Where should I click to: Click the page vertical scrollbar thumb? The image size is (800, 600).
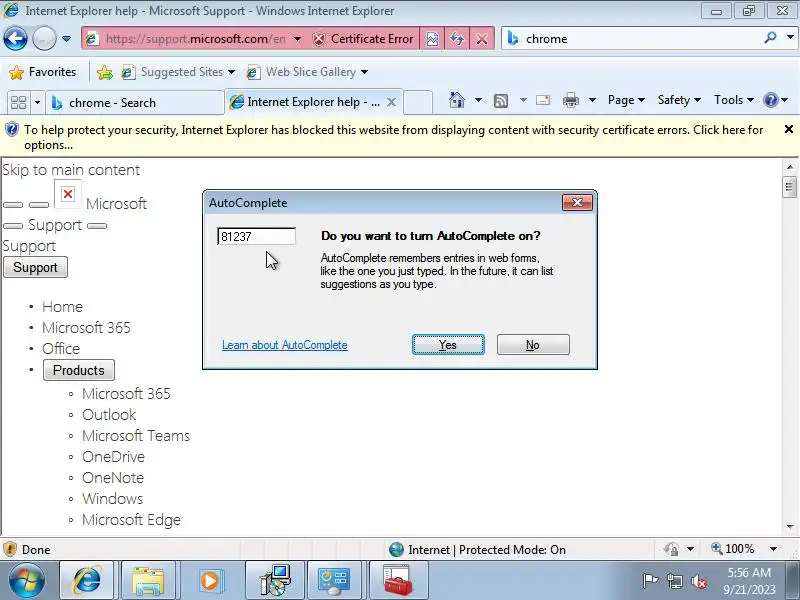[x=789, y=187]
